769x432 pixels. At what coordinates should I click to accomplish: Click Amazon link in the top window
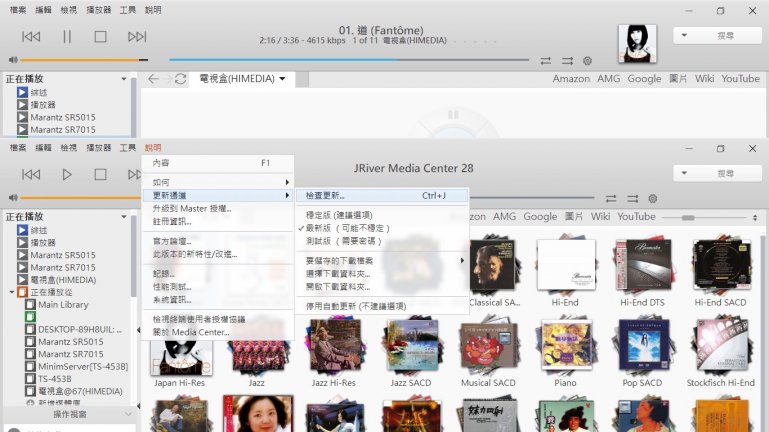click(571, 79)
